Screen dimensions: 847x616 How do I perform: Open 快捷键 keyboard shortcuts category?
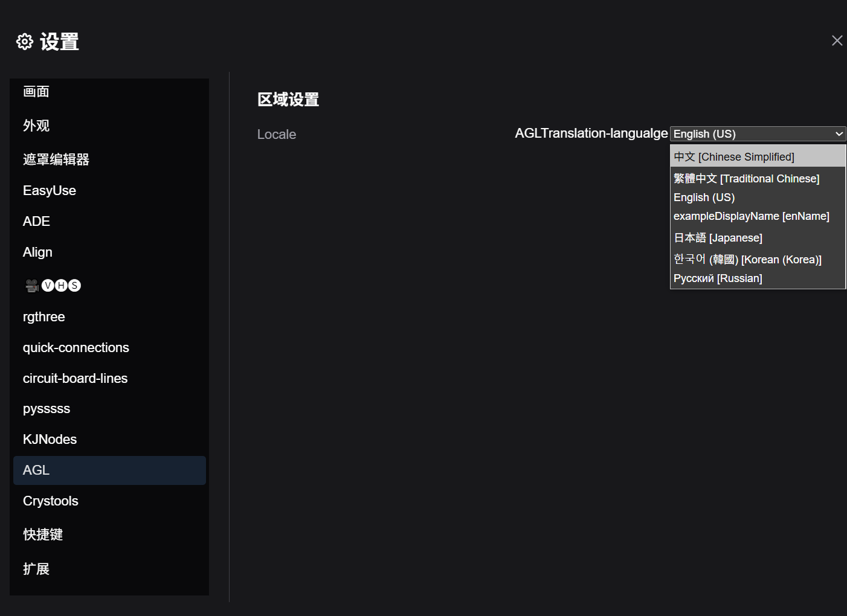[x=43, y=534]
